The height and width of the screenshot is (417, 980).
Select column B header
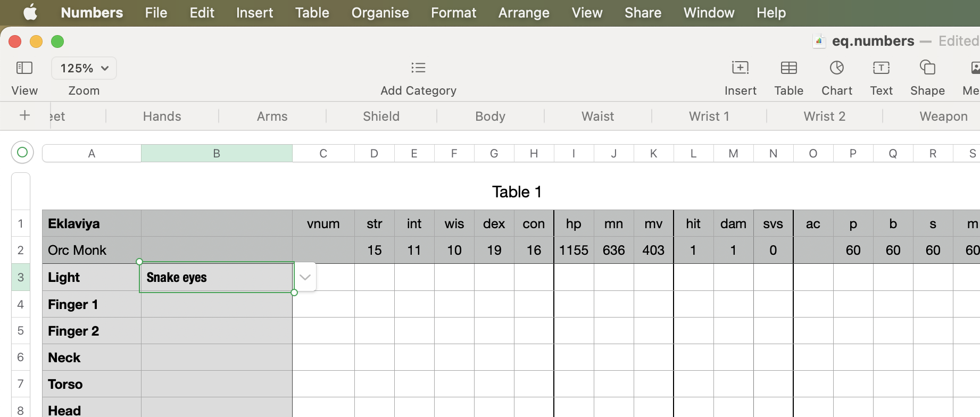[217, 153]
